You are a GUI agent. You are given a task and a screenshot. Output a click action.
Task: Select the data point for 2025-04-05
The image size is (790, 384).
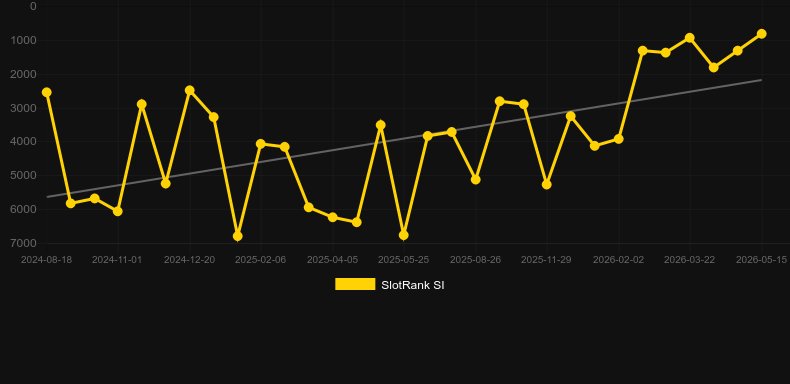(x=333, y=217)
